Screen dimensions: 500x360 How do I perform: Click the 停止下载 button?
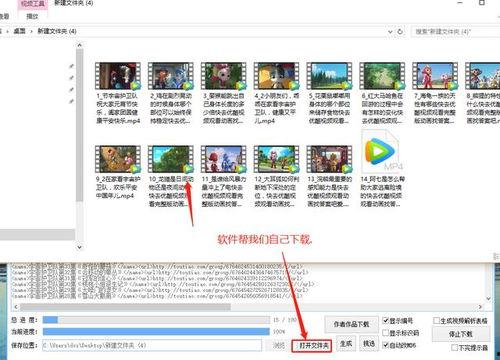click(461, 334)
